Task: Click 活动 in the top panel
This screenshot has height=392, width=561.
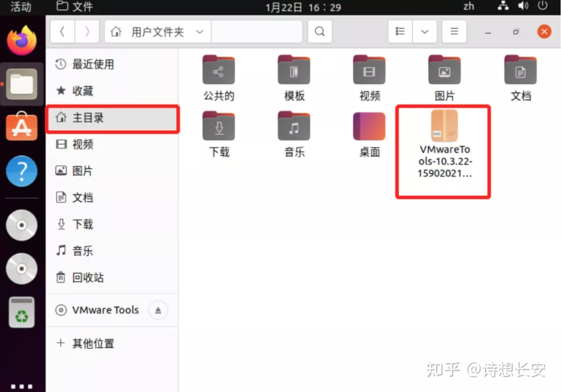Action: pyautogui.click(x=21, y=7)
